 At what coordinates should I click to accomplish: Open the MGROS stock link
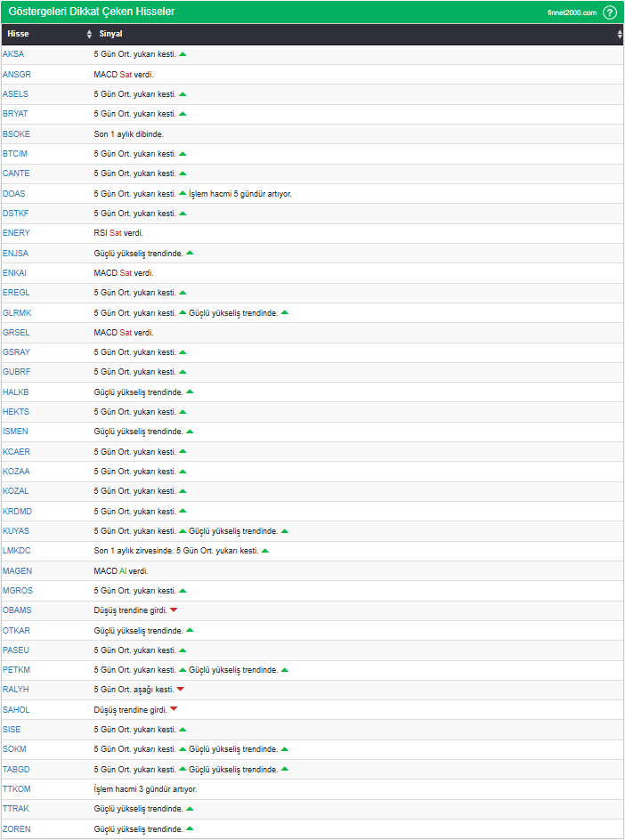point(17,591)
